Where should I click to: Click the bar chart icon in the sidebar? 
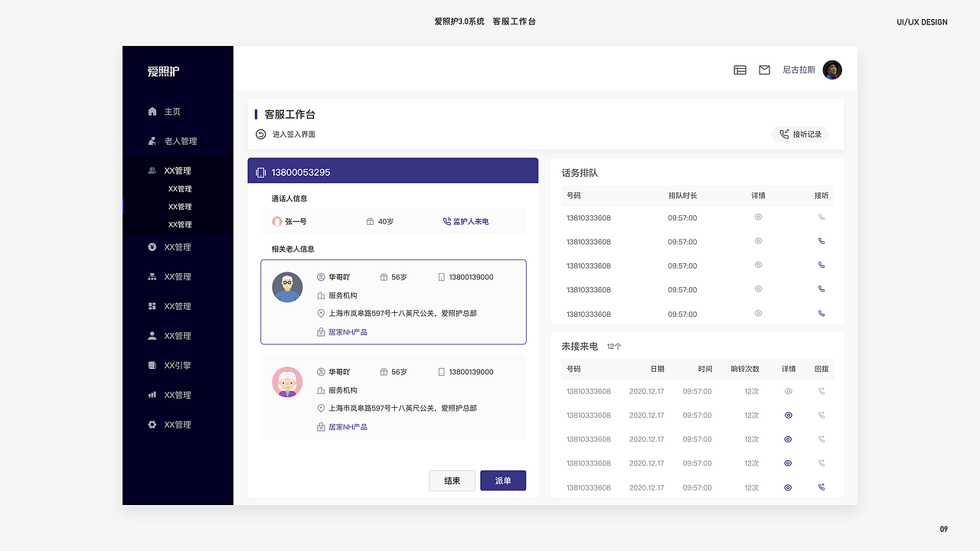152,394
